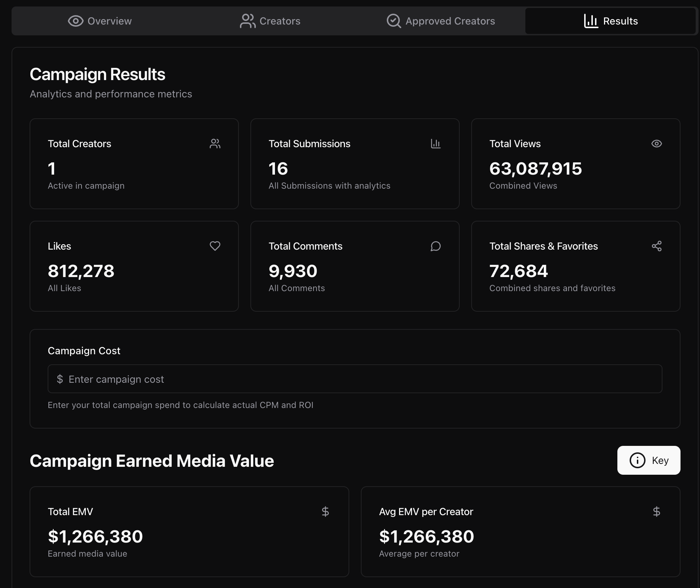Click the checkmark icon on Approved Creators tab
700x588 pixels.
click(394, 21)
